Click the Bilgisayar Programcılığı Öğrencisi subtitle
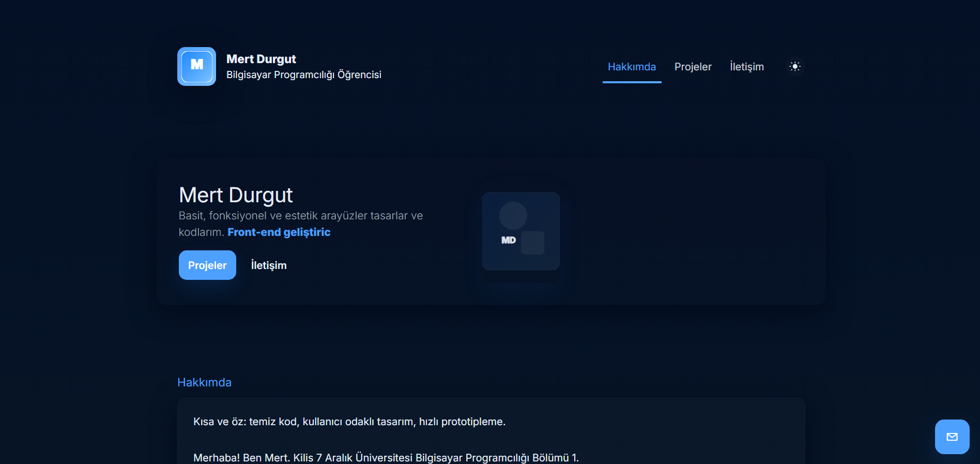980x464 pixels. coord(303,75)
